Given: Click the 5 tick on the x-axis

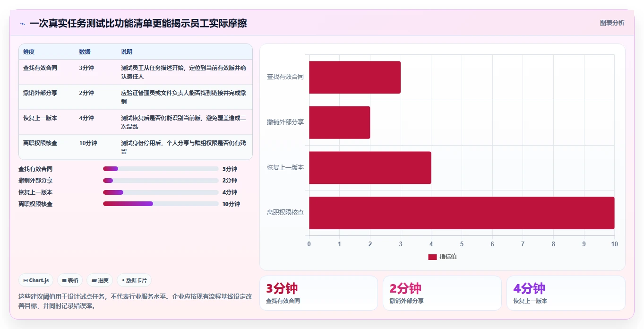Looking at the screenshot, I should point(462,244).
